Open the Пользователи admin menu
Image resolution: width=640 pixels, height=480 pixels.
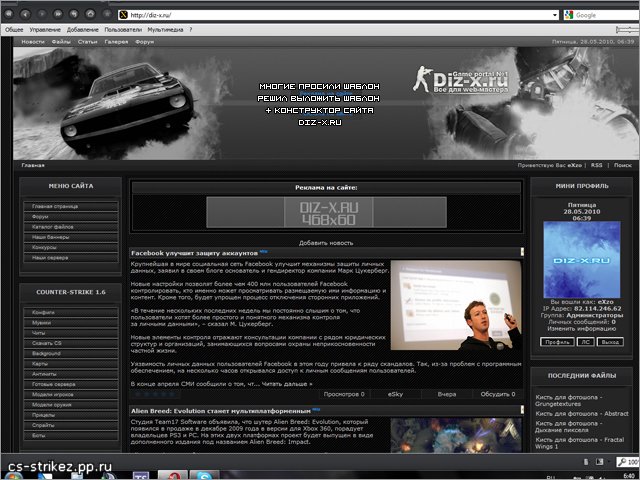click(x=123, y=30)
